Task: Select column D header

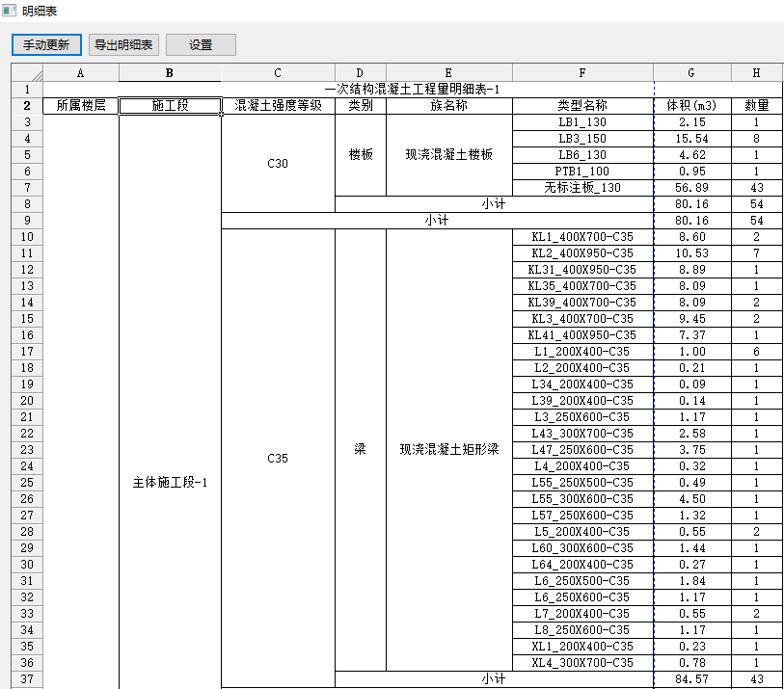Action: pyautogui.click(x=360, y=73)
